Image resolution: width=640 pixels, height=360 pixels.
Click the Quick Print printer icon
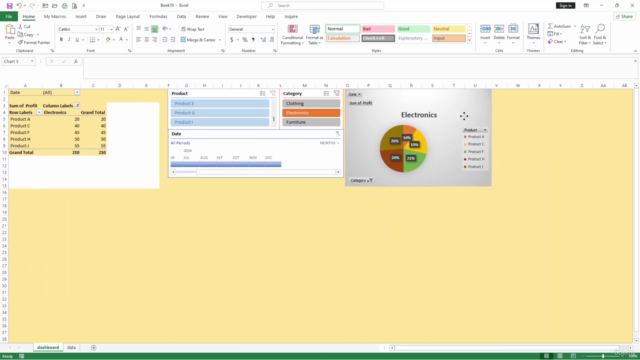[64, 6]
